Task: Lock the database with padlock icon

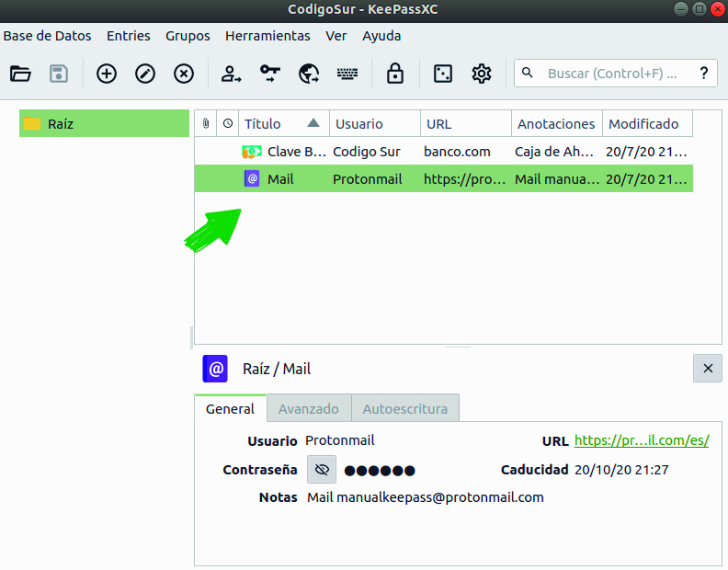Action: click(395, 74)
